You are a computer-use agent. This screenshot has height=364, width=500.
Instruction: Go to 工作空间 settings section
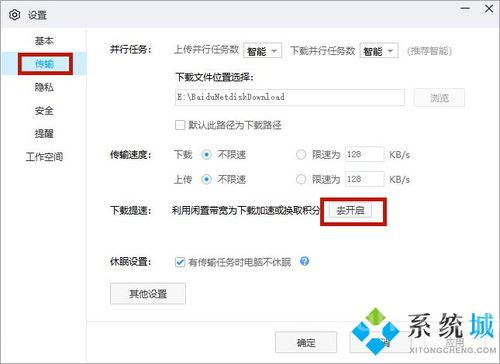[44, 157]
